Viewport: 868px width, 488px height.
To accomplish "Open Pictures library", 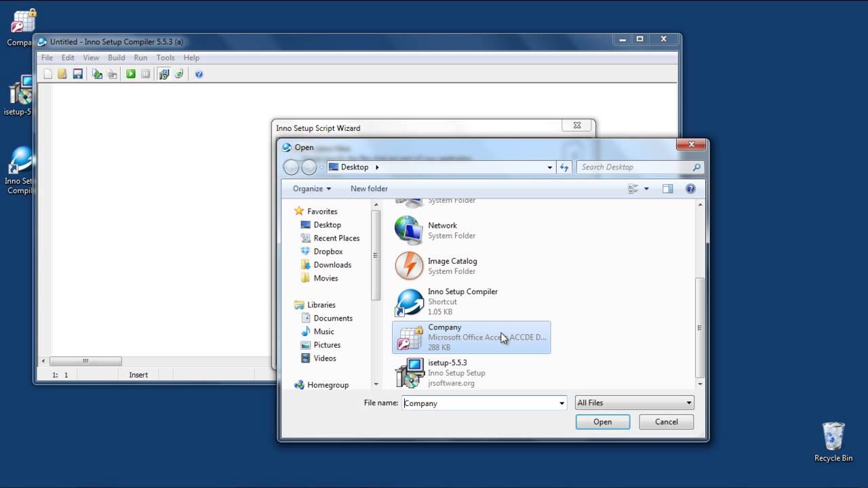I will (327, 345).
